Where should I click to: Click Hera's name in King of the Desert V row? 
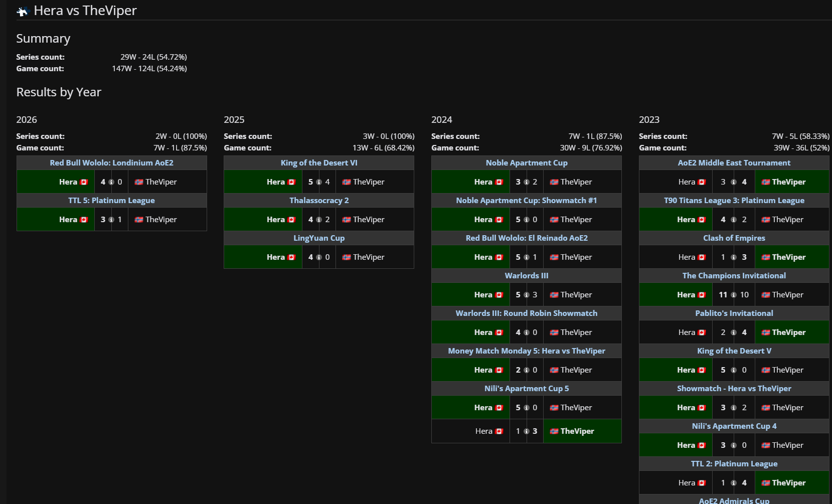coord(686,370)
